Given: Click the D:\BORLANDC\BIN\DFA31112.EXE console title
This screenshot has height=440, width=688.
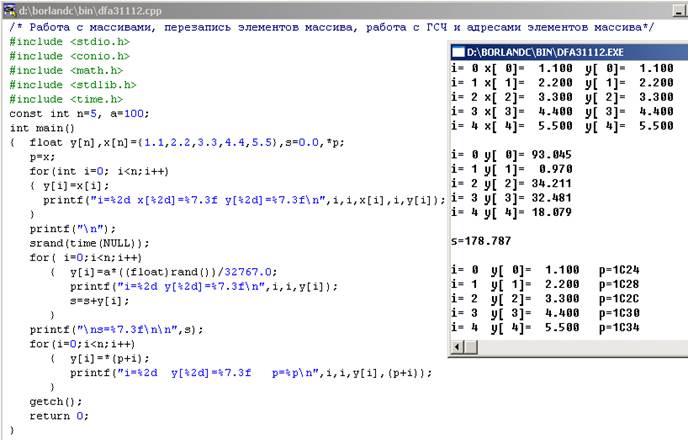Looking at the screenshot, I should [x=545, y=52].
